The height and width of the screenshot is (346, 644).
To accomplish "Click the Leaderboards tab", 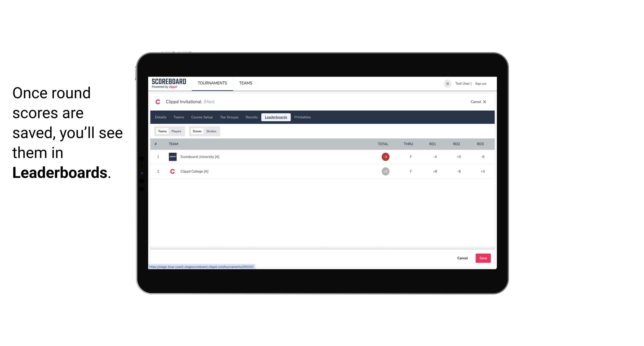I will (276, 117).
